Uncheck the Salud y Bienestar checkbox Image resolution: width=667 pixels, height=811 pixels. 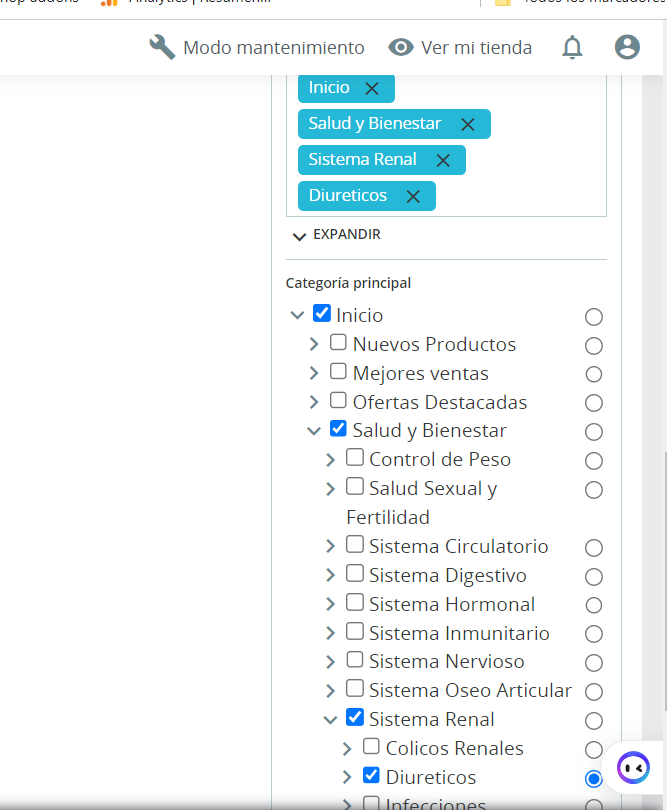point(338,430)
